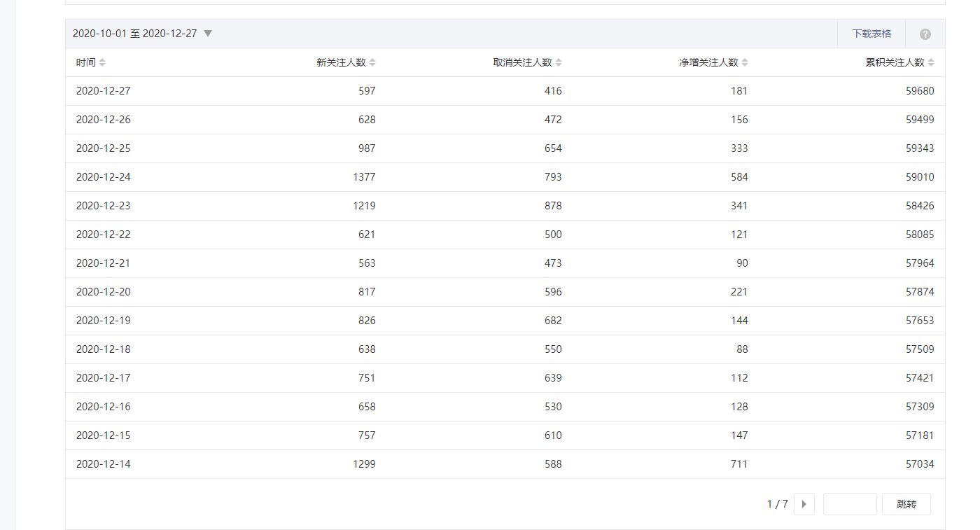Click new followers value 1377

tap(364, 177)
